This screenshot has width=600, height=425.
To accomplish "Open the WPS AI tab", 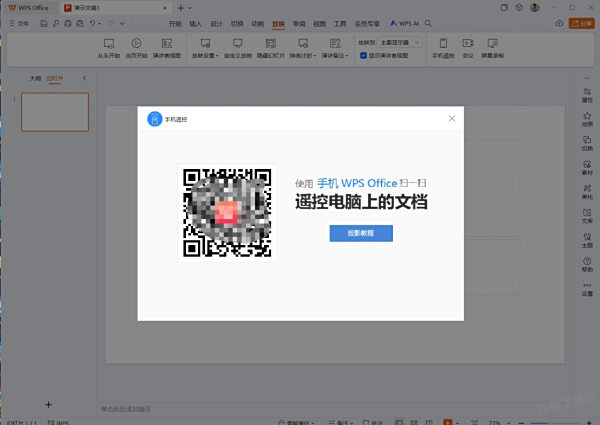I will 404,23.
